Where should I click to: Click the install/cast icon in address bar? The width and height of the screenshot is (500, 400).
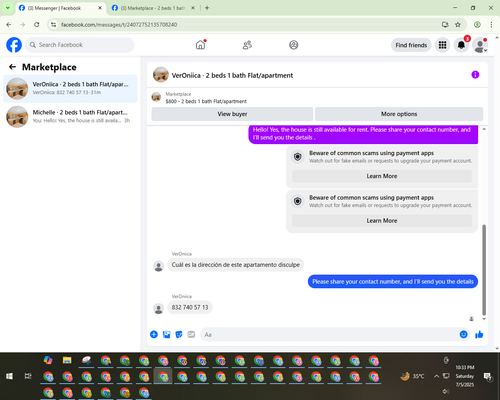click(x=445, y=24)
